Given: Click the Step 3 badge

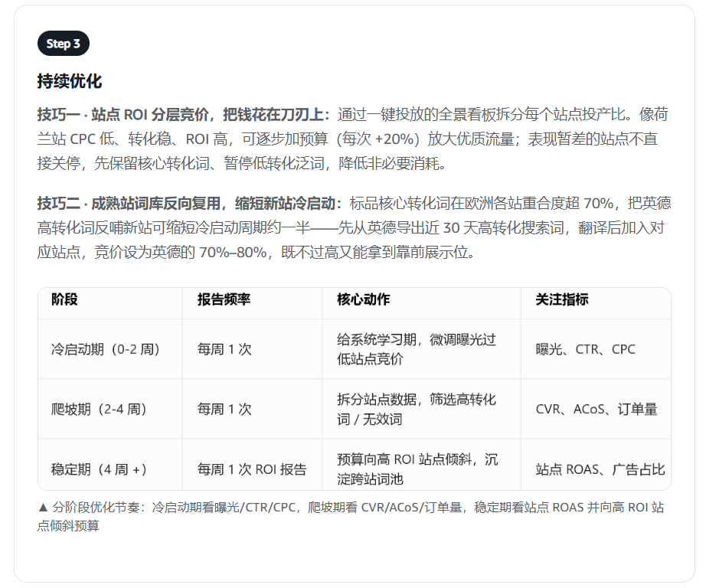Looking at the screenshot, I should coord(63,44).
